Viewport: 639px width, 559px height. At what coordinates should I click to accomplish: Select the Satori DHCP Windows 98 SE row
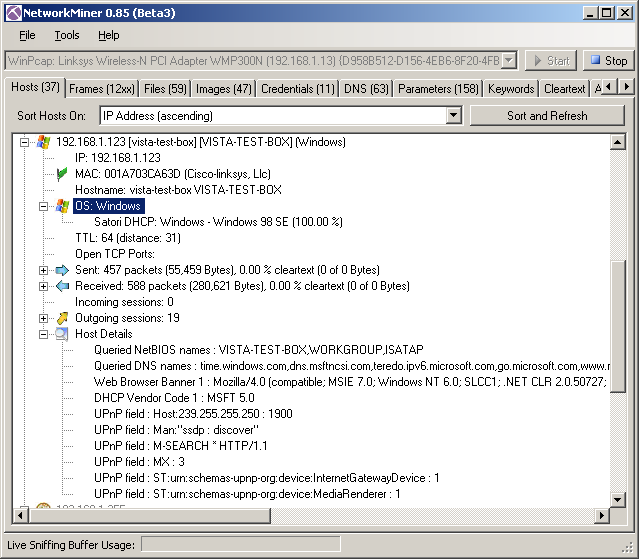coord(218,222)
